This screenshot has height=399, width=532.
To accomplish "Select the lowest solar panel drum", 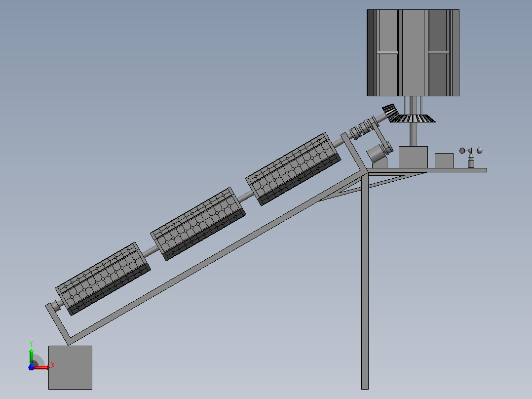I will coord(103,279).
